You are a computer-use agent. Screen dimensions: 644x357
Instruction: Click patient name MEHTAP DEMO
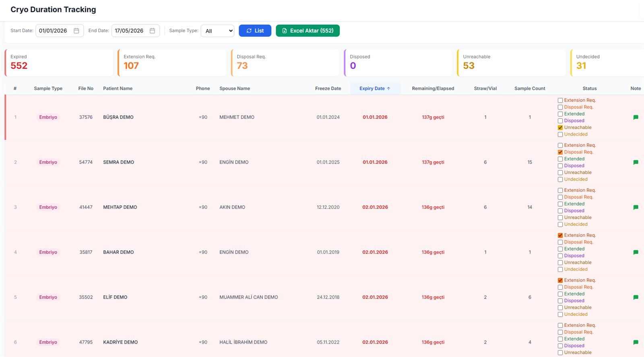click(120, 207)
